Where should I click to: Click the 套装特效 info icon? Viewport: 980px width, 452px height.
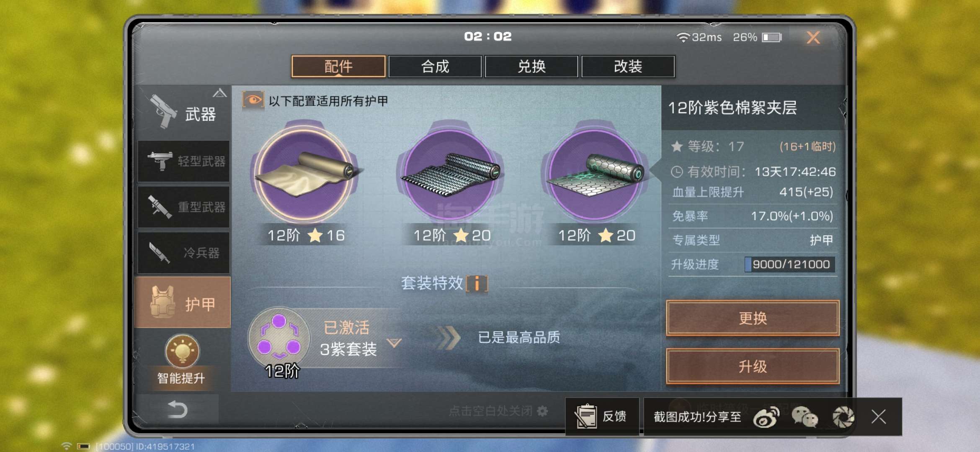click(x=477, y=283)
